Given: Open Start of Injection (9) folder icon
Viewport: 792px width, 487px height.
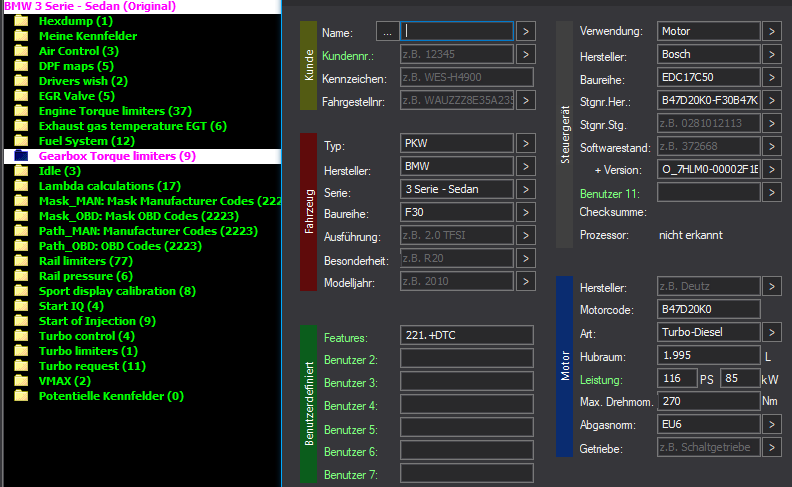Looking at the screenshot, I should tap(21, 321).
